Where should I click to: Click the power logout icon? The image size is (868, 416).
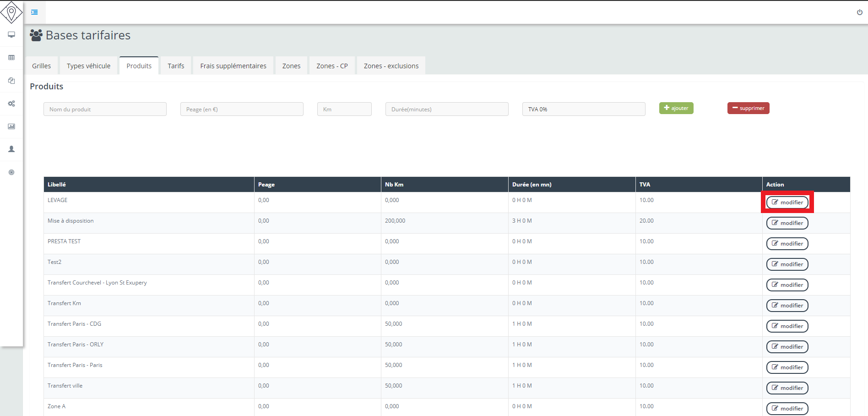[859, 12]
